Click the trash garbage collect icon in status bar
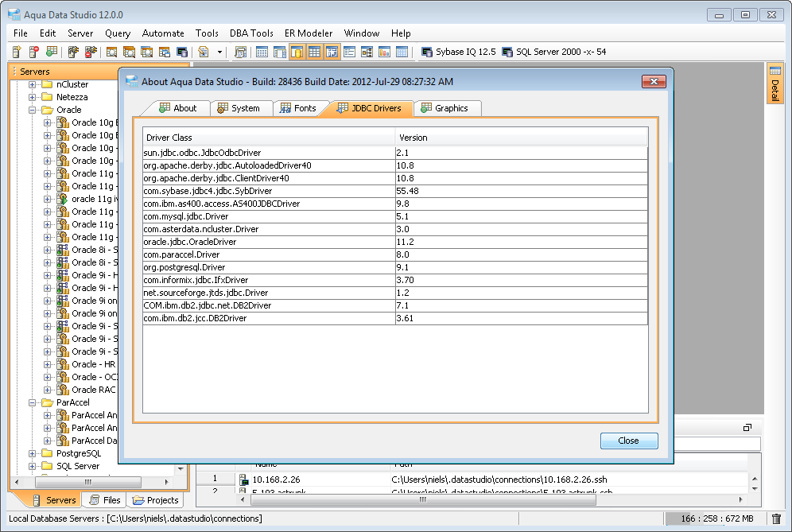 click(x=776, y=518)
